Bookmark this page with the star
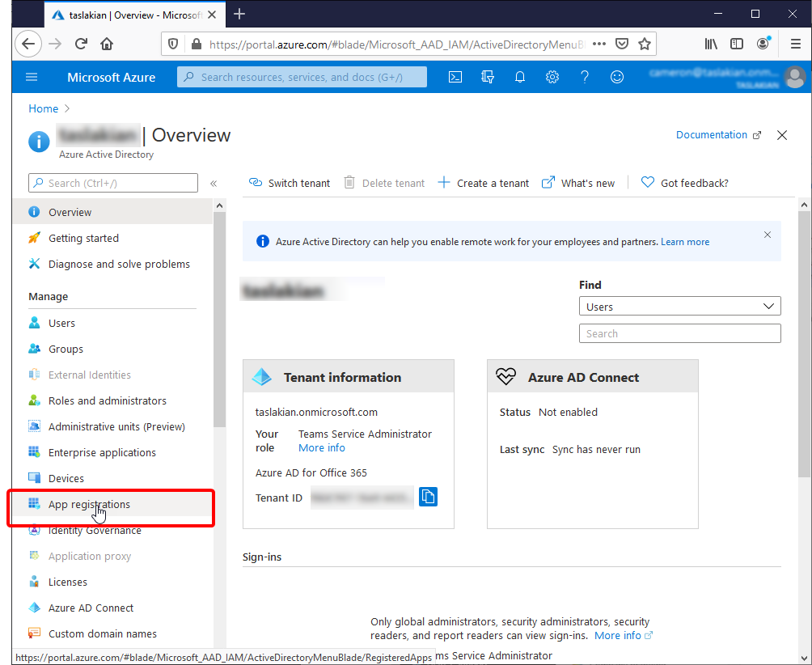Image resolution: width=812 pixels, height=665 pixels. 645,44
